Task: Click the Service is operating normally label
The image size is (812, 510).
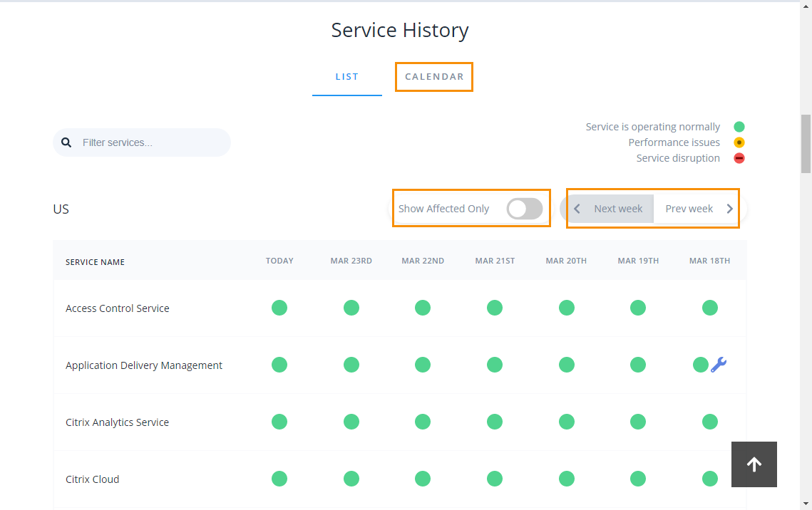Action: click(652, 127)
